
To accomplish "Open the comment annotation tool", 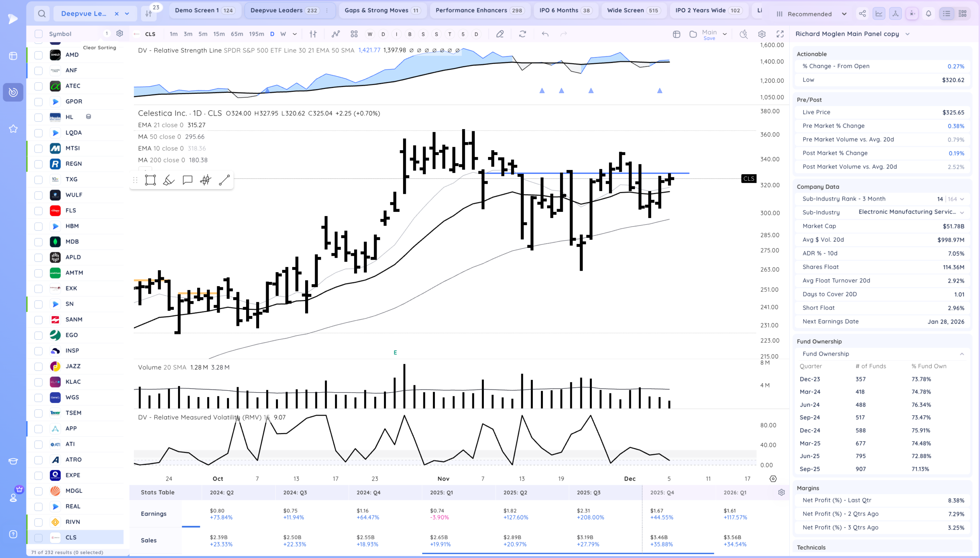I will tap(187, 180).
